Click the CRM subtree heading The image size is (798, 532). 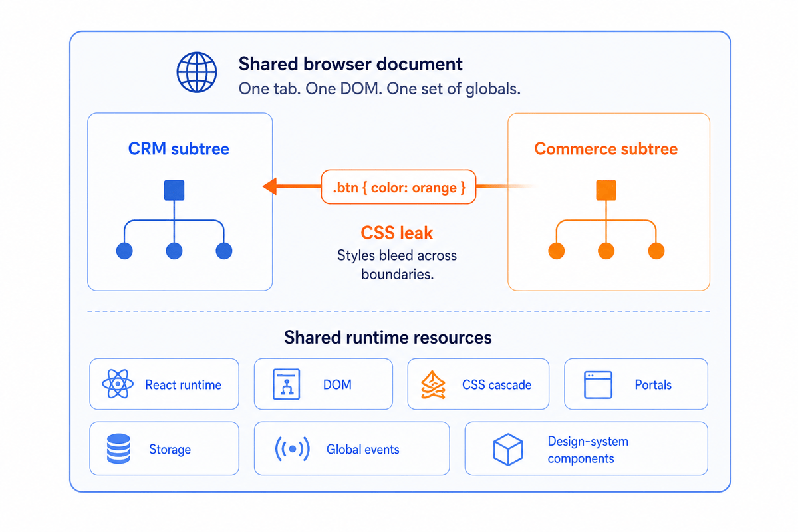click(x=179, y=148)
